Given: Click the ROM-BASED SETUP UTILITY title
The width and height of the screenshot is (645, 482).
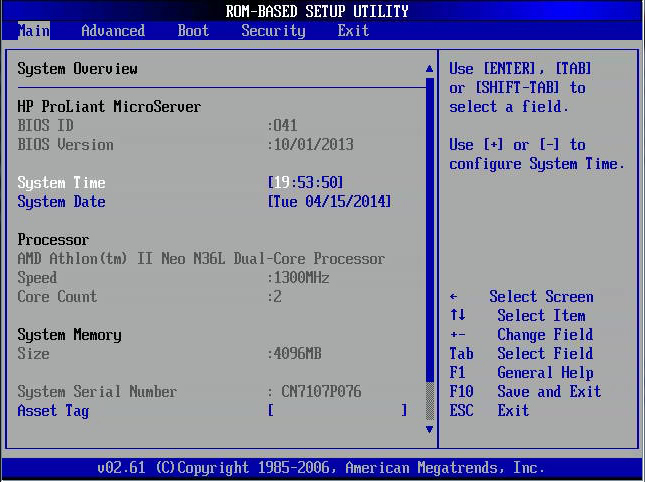Looking at the screenshot, I should tap(317, 11).
